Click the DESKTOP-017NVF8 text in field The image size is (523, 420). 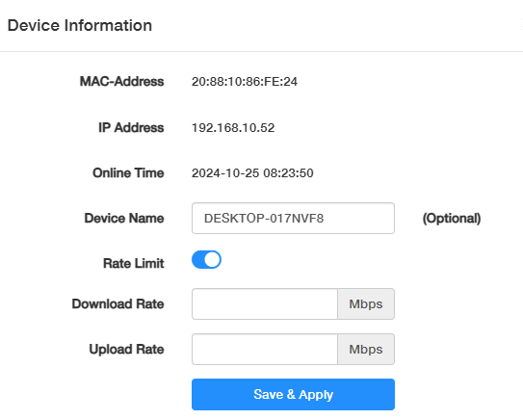264,218
